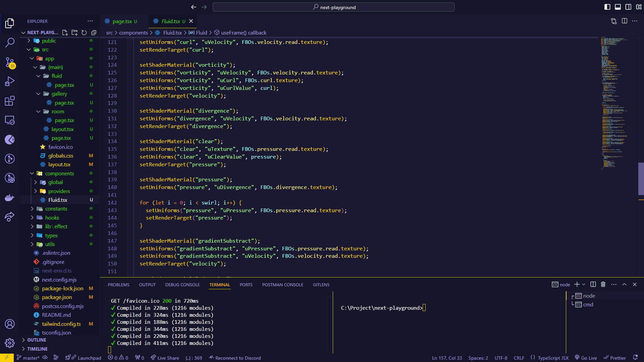The height and width of the screenshot is (362, 644).
Task: Open editor more actions menu
Action: pos(635,21)
